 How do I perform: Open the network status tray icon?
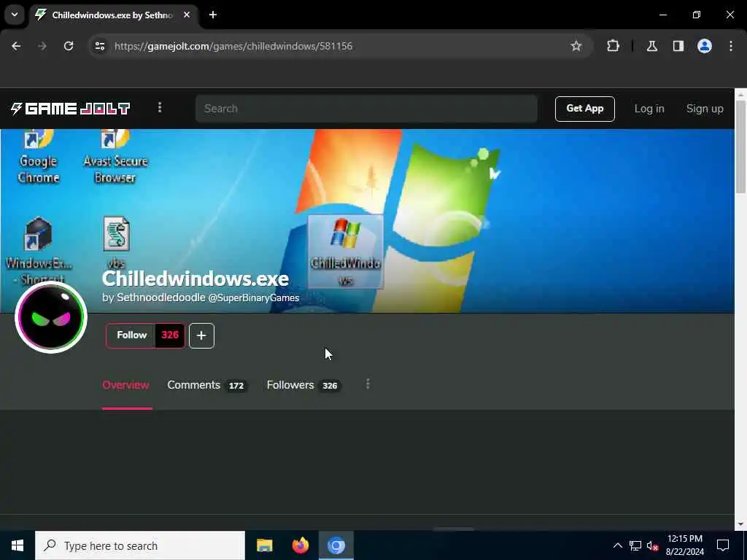click(635, 545)
